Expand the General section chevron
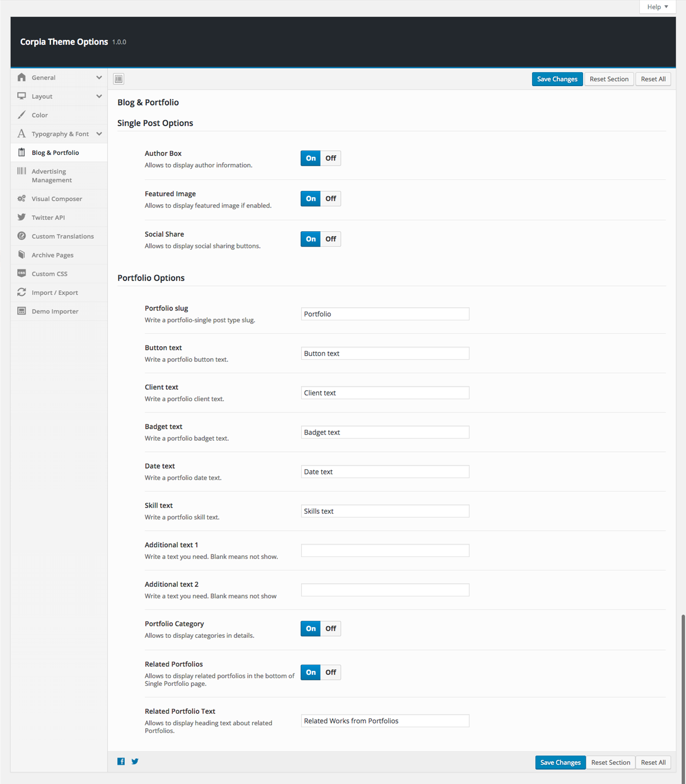Image resolution: width=686 pixels, height=784 pixels. click(99, 77)
